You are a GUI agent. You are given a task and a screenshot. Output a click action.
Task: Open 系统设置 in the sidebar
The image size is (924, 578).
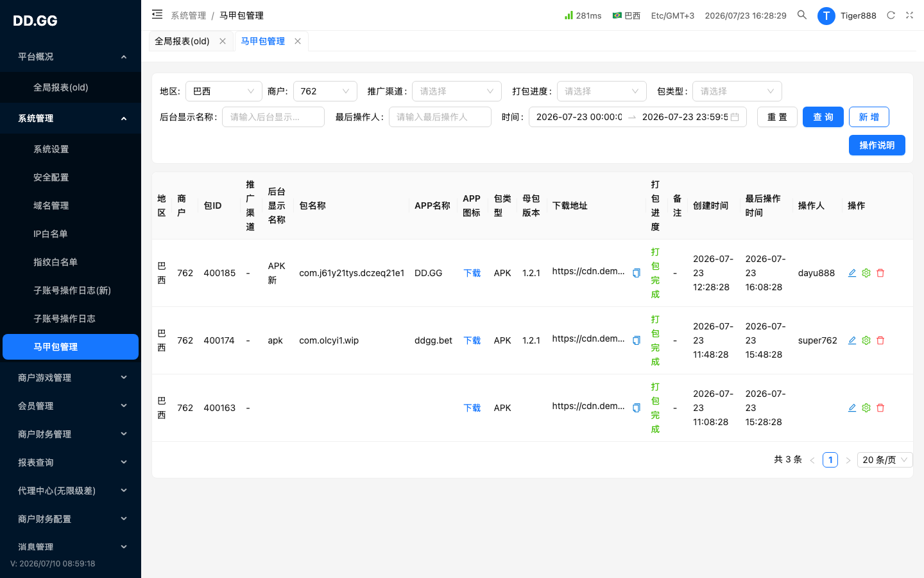71,149
